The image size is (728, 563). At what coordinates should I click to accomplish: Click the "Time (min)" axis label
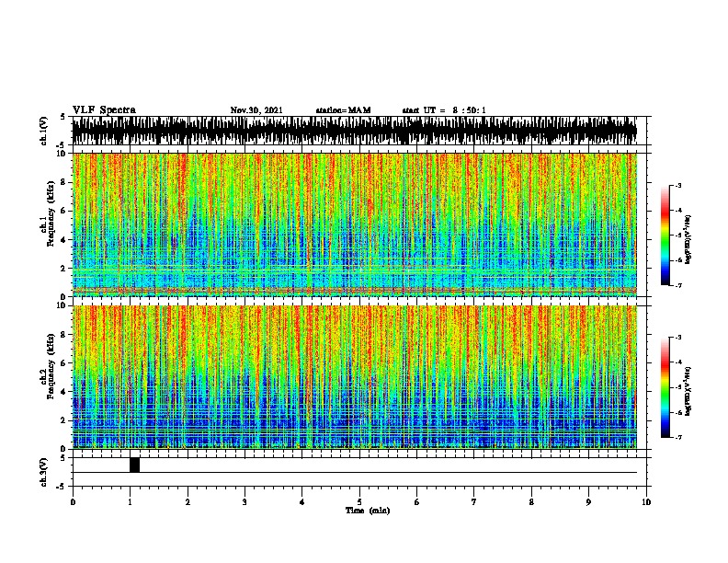[368, 511]
